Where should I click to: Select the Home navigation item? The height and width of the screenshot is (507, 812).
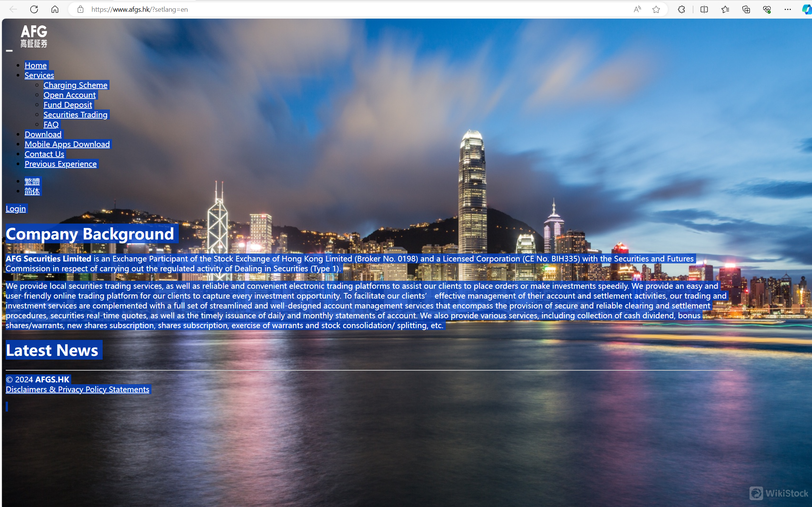(x=36, y=65)
